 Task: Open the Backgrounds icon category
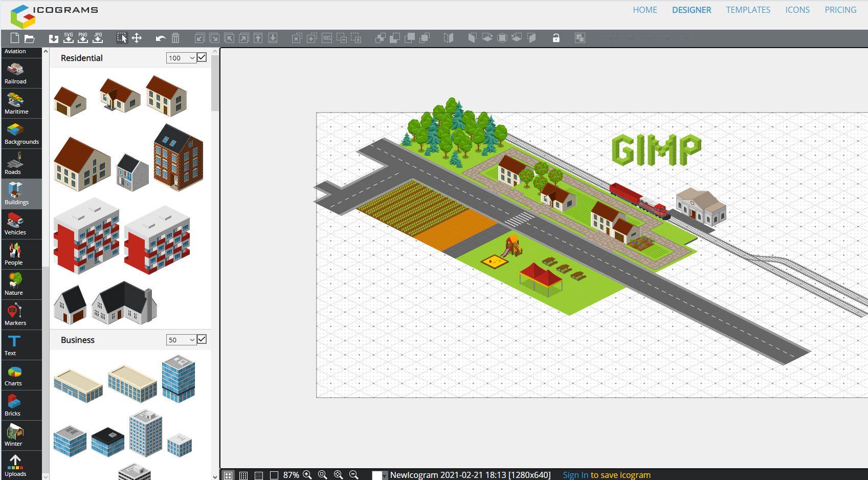(x=21, y=134)
